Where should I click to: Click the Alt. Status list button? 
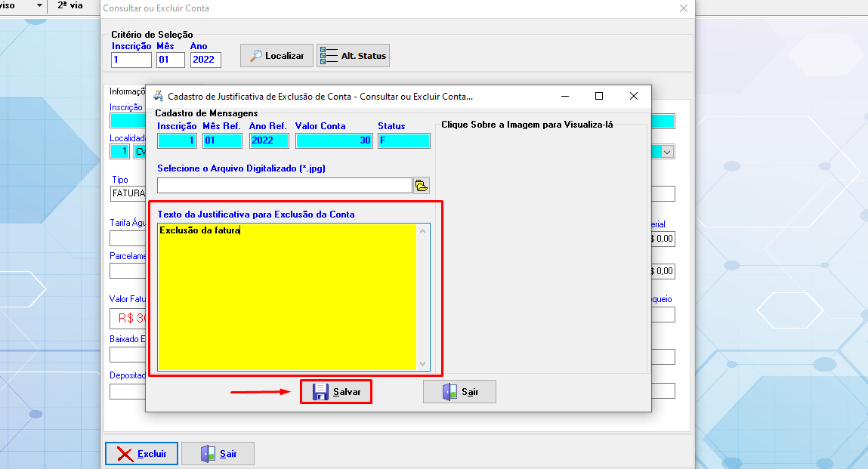353,56
